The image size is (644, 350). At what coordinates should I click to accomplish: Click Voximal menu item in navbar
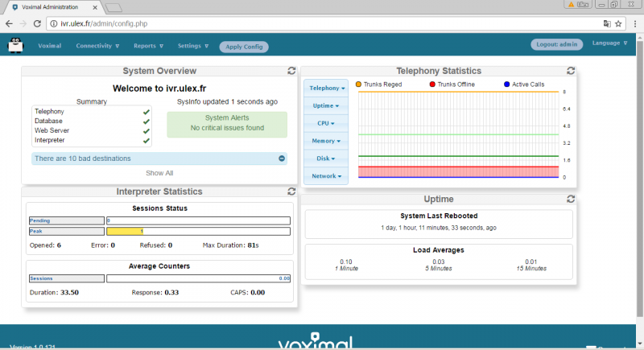click(50, 46)
